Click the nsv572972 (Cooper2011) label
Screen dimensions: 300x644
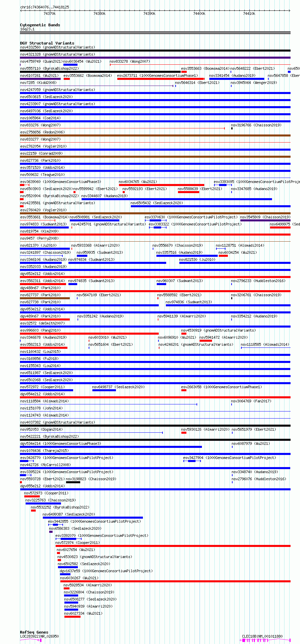pyautogui.click(x=42, y=387)
